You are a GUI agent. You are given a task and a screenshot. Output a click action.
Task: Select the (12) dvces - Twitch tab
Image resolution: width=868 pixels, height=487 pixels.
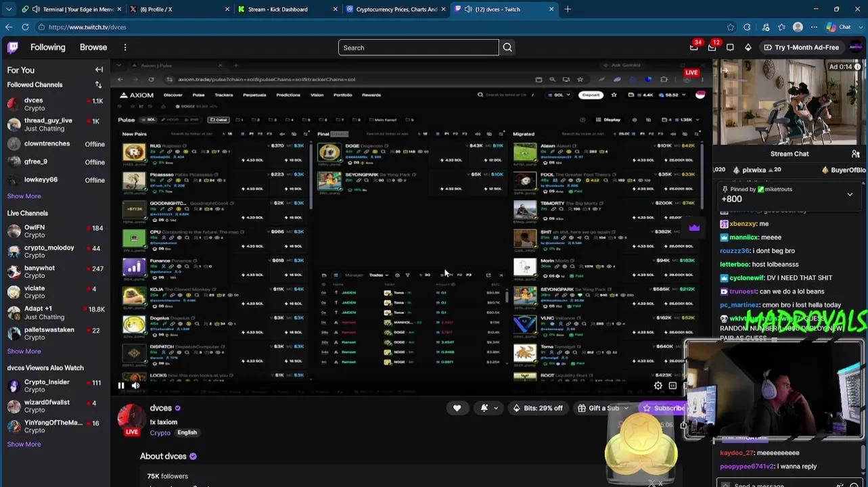(x=504, y=9)
